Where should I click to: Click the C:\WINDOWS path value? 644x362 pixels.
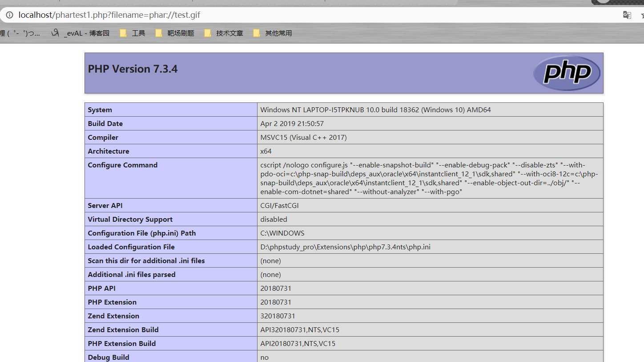pyautogui.click(x=282, y=233)
